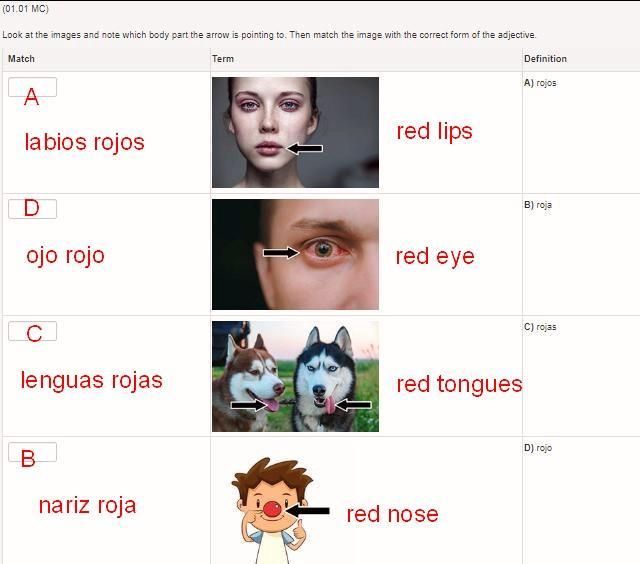The height and width of the screenshot is (564, 640).
Task: Click the woman's face photo with lips arrow
Action: pyautogui.click(x=295, y=132)
